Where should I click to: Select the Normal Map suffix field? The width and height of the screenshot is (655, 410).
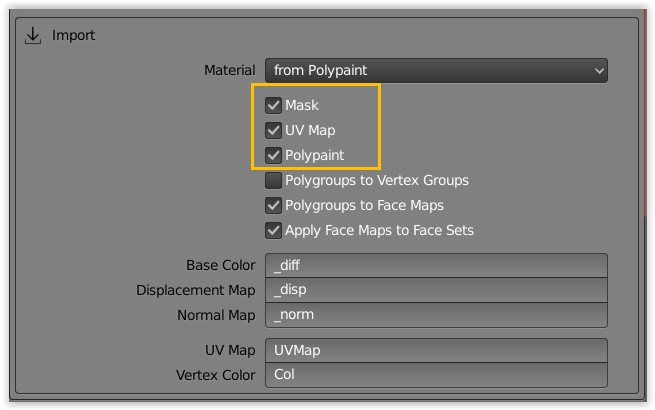[436, 315]
